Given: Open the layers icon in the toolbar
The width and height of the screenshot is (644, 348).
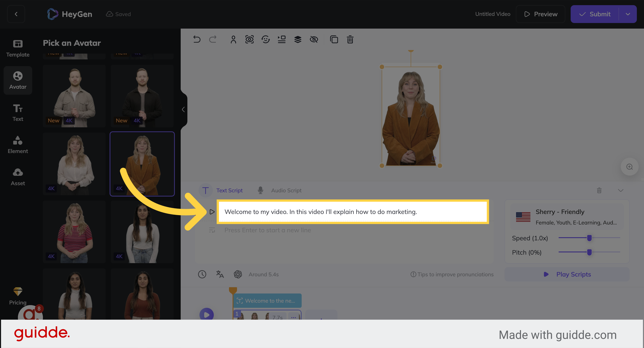Looking at the screenshot, I should pos(297,40).
